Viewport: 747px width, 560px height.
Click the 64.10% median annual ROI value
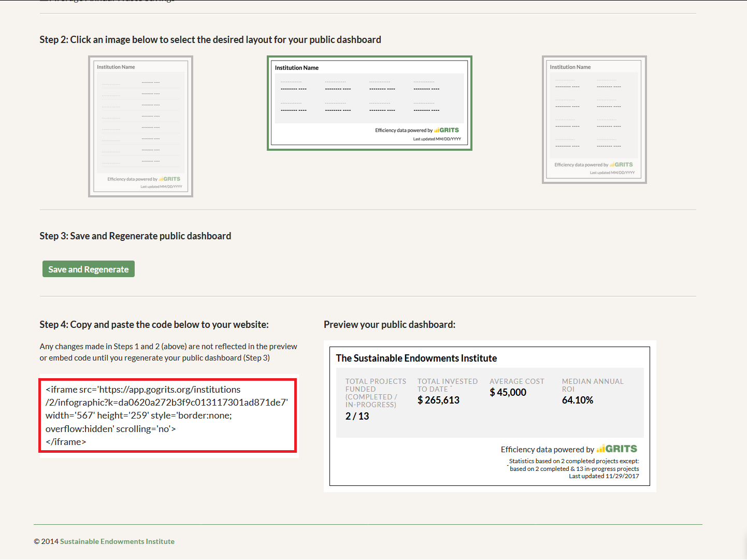click(x=578, y=400)
